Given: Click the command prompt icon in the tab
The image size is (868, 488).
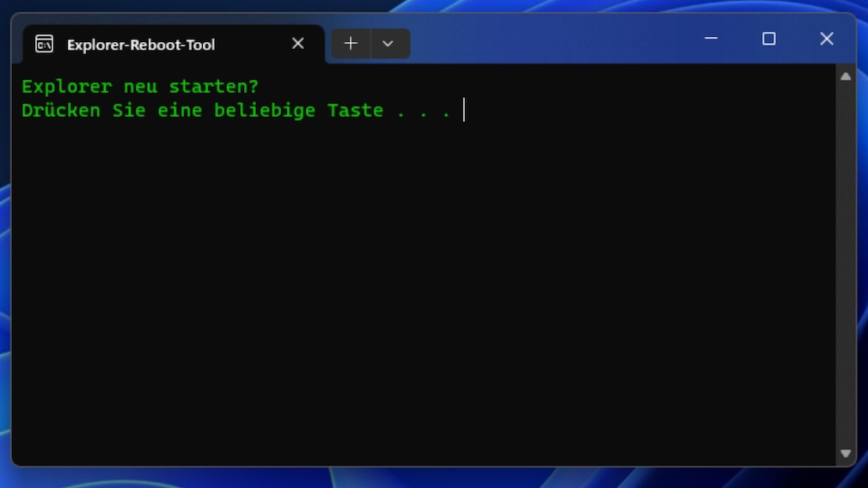Looking at the screenshot, I should click(44, 44).
